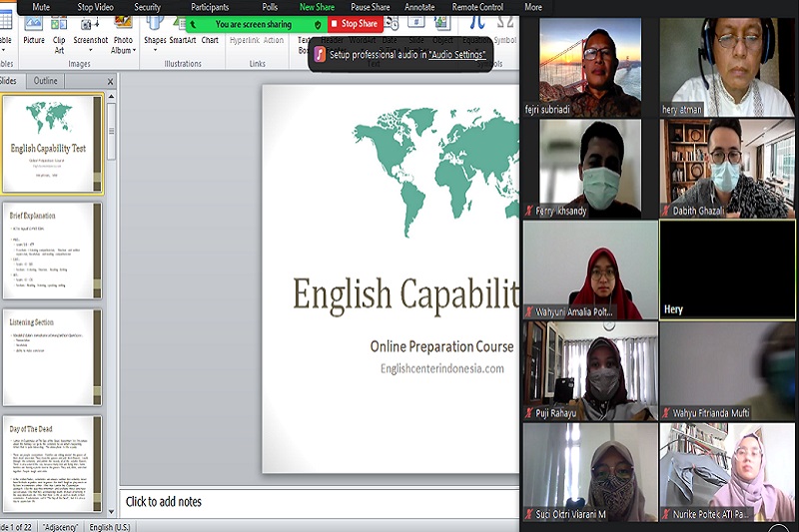
Task: Open the Participants menu item
Action: click(210, 7)
